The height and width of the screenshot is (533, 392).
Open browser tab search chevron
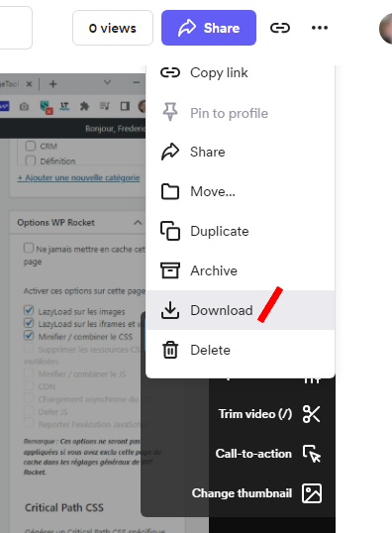pos(107,82)
